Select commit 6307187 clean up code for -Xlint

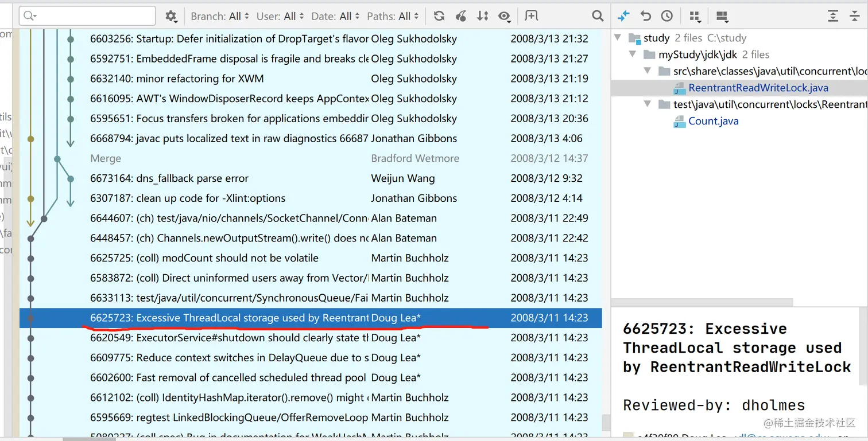(311, 198)
